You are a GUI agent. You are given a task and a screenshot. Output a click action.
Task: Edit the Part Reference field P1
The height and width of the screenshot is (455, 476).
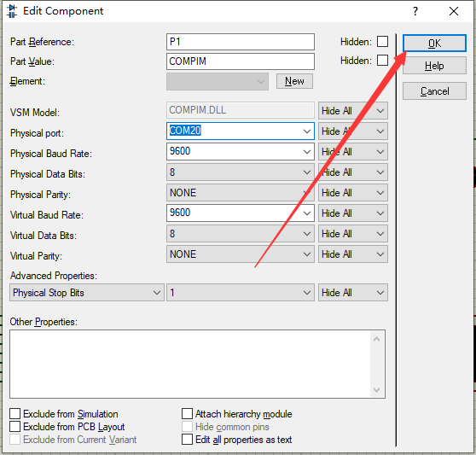pyautogui.click(x=240, y=42)
